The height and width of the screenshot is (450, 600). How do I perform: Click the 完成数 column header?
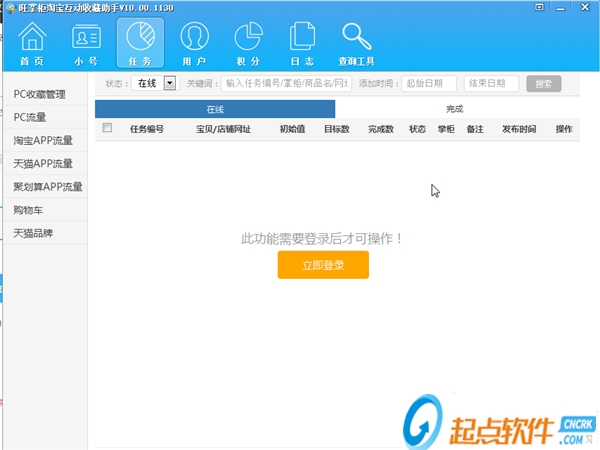[x=381, y=129]
